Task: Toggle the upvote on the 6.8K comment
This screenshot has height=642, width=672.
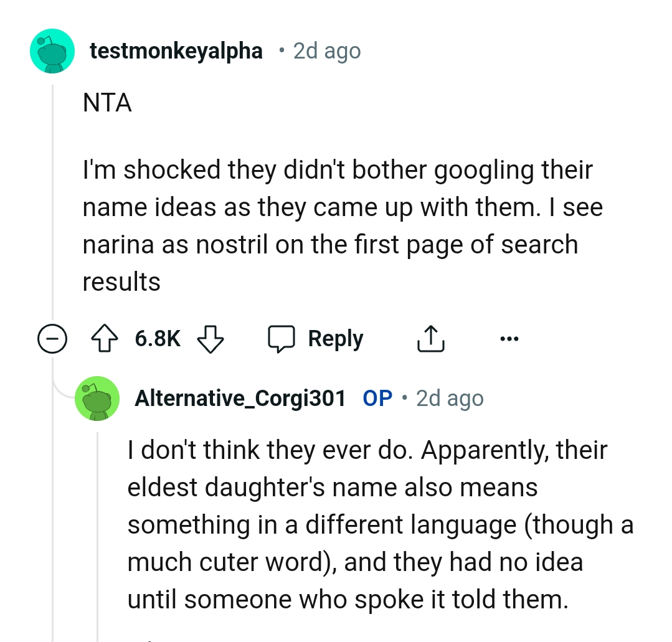Action: 106,338
